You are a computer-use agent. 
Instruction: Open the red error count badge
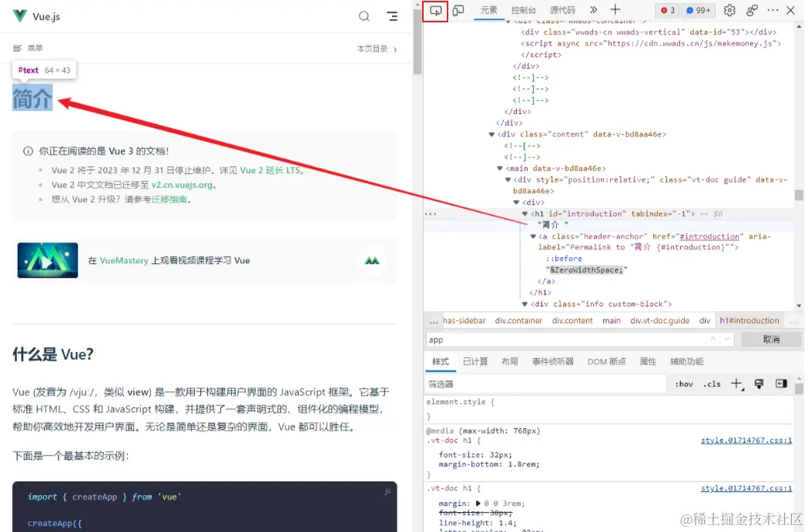pos(668,10)
